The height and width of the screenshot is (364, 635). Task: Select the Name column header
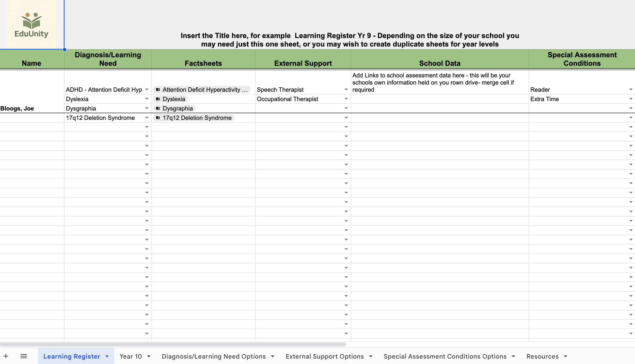[x=32, y=59]
